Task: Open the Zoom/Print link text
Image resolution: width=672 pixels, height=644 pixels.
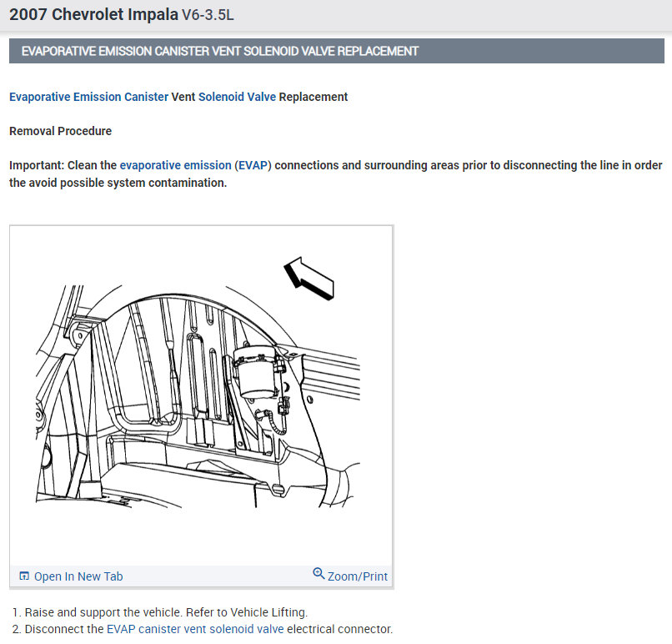Action: click(x=358, y=576)
